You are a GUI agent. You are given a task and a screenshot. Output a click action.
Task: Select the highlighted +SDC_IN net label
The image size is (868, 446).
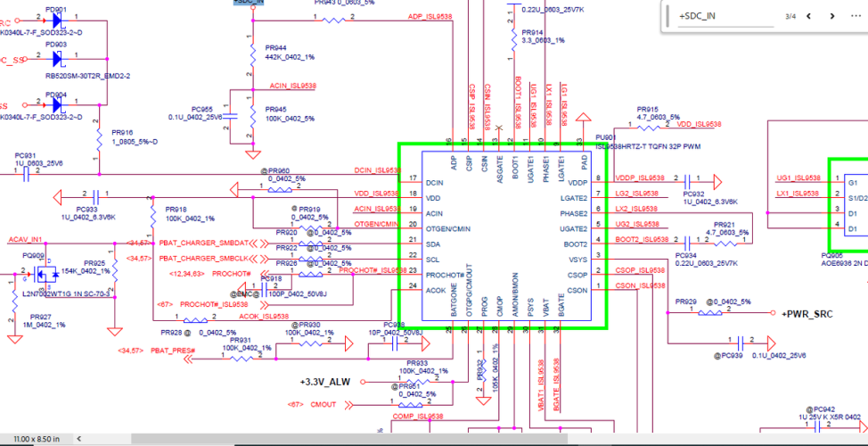[x=248, y=2]
